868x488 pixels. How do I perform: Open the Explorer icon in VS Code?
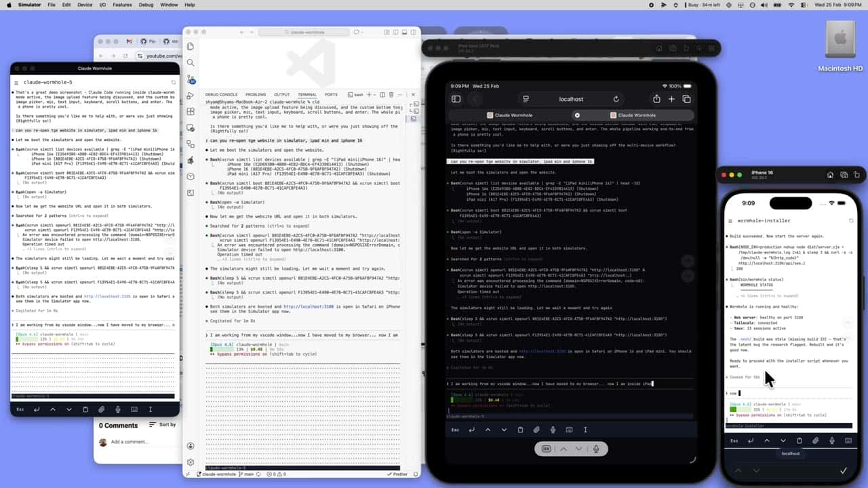point(191,46)
